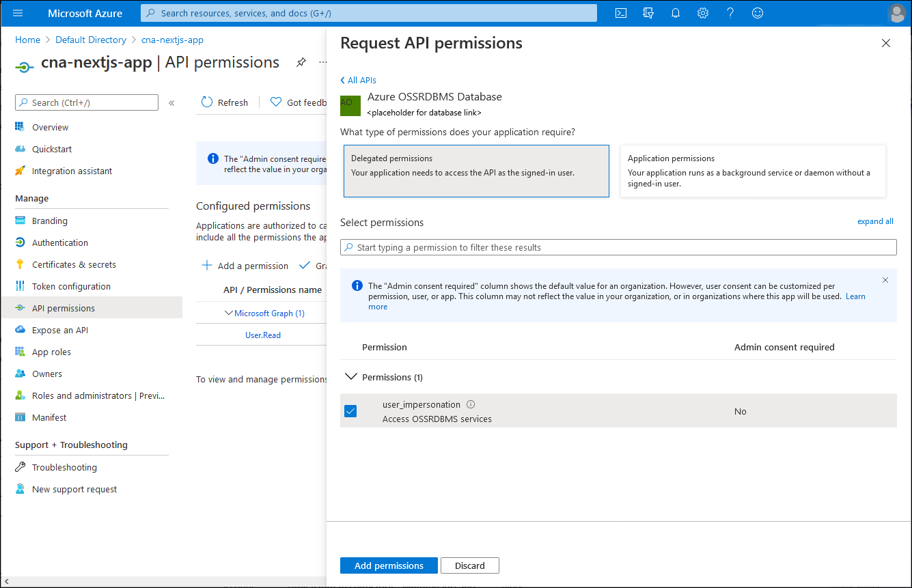Open portal settings gear

click(702, 13)
